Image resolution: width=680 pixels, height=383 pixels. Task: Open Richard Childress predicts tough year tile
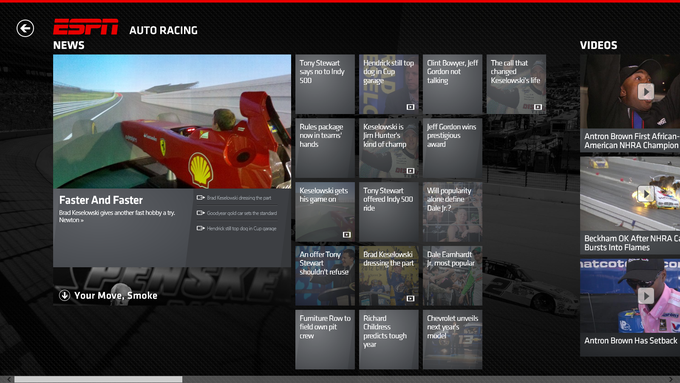(389, 340)
